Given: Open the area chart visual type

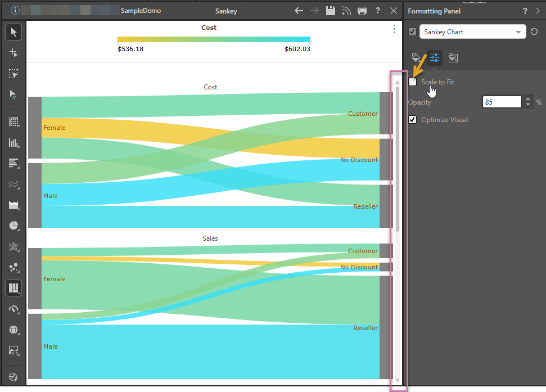Looking at the screenshot, I should 13,205.
